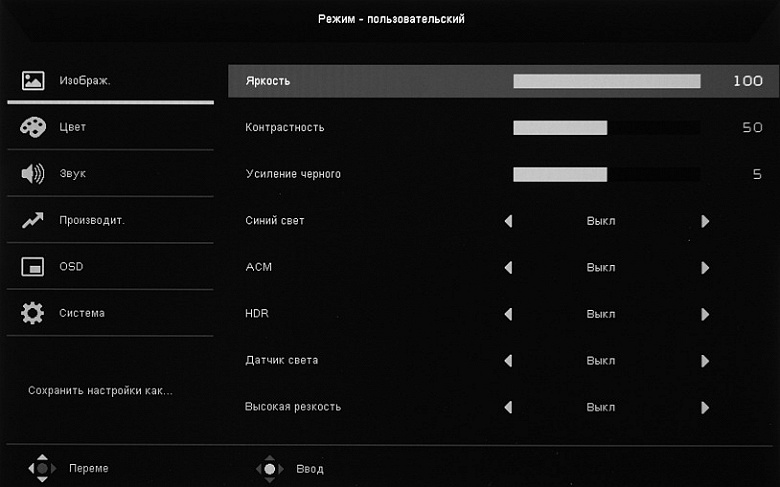Open the Система menu section
Image resolution: width=780 pixels, height=487 pixels.
point(82,313)
